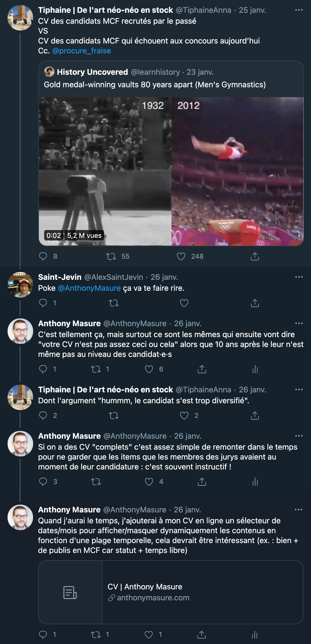
Task: Like Saint-Jevin's Poke reply
Action: click(x=184, y=303)
